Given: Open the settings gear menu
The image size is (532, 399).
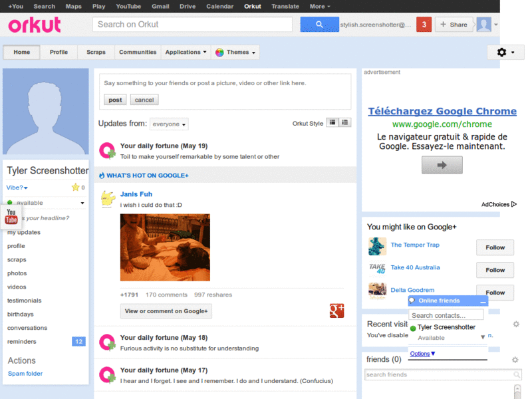Looking at the screenshot, I should 505,53.
